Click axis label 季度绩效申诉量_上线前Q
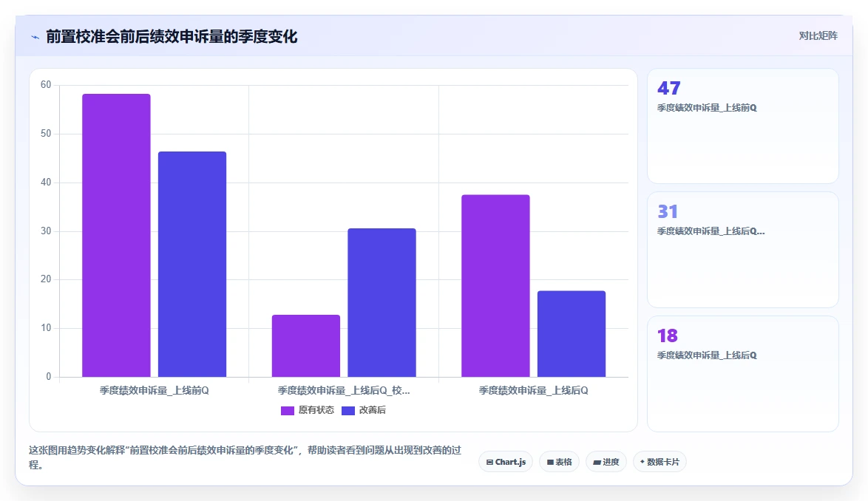 (155, 390)
